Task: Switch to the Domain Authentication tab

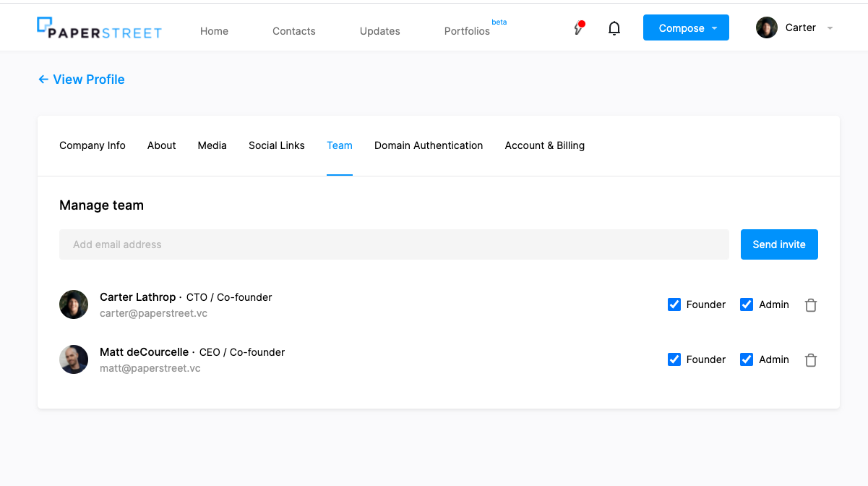Action: (x=429, y=145)
